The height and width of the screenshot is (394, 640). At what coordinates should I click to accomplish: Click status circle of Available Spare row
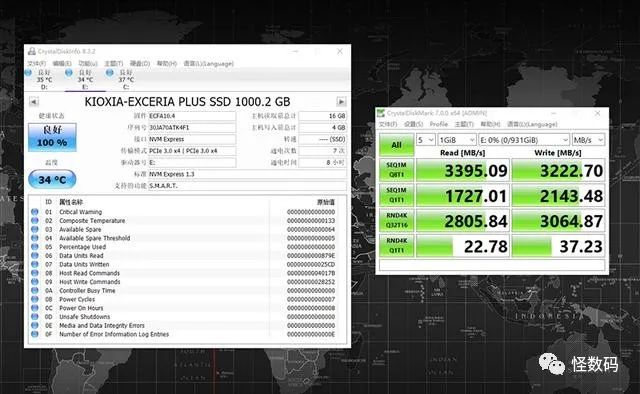(x=35, y=229)
